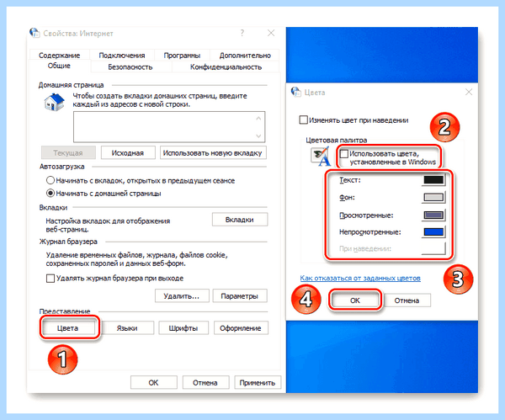Click the При наведении color swatch
The image size is (505, 420).
tap(433, 248)
